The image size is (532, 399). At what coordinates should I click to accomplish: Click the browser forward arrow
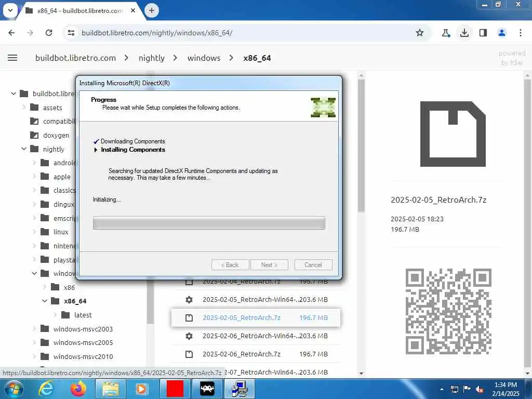click(30, 33)
